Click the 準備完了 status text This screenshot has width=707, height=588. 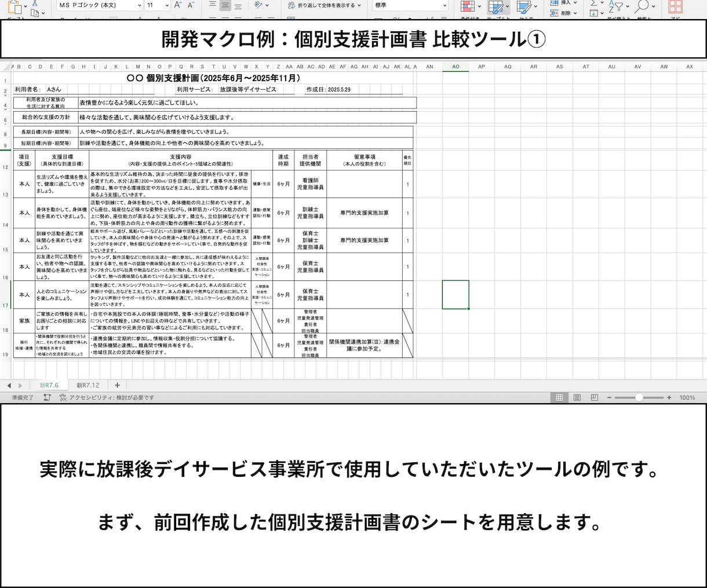(x=23, y=397)
